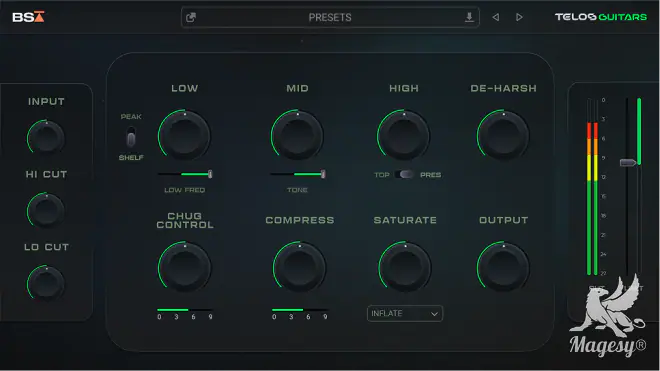Adjust the Tone slider under Mid
This screenshot has height=371, width=660.
pos(298,174)
